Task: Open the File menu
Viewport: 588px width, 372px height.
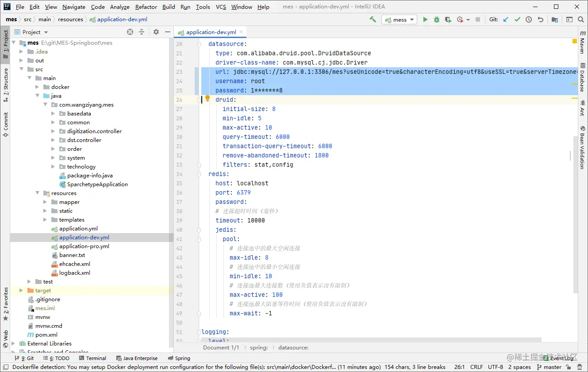Action: [x=20, y=7]
